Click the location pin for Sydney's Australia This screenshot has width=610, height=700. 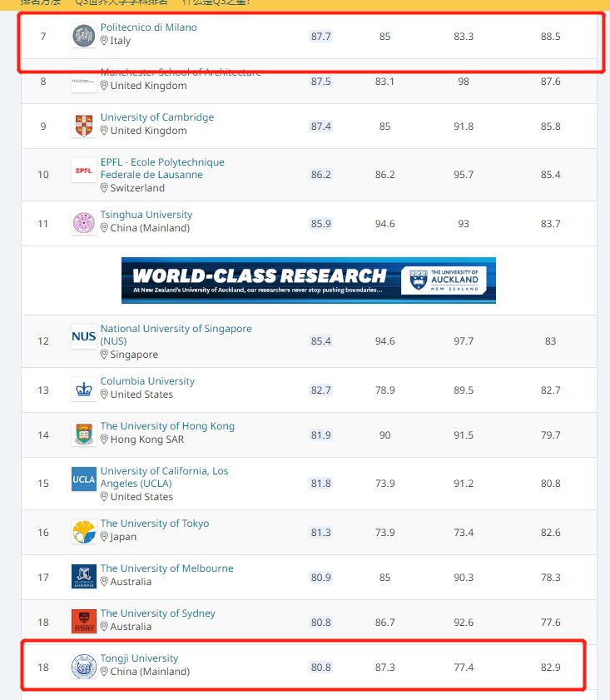pyautogui.click(x=104, y=627)
